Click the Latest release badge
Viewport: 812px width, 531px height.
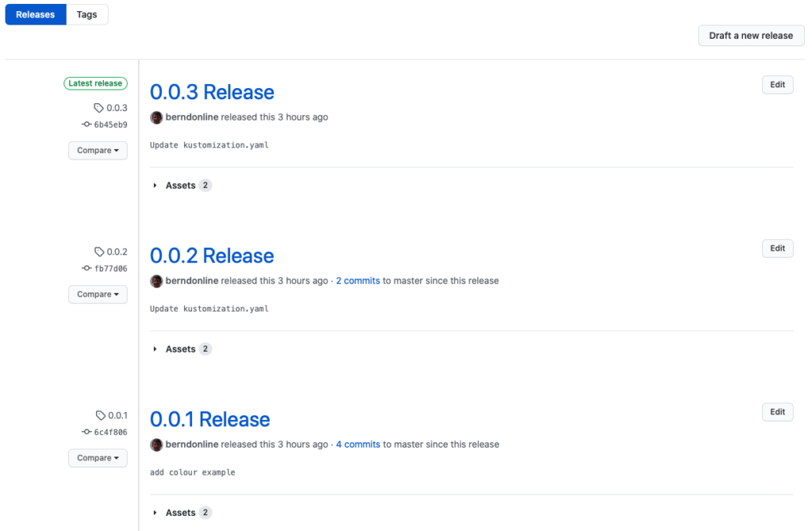(95, 83)
